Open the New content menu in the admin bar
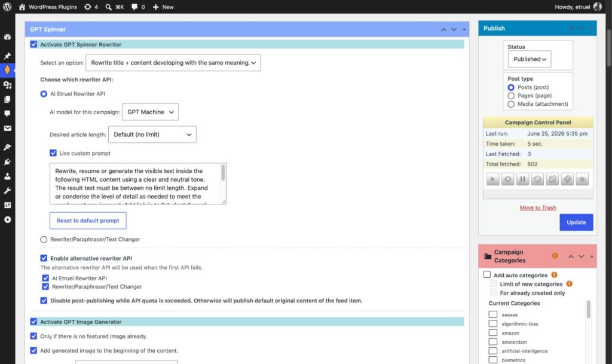The image size is (612, 364). tap(163, 7)
